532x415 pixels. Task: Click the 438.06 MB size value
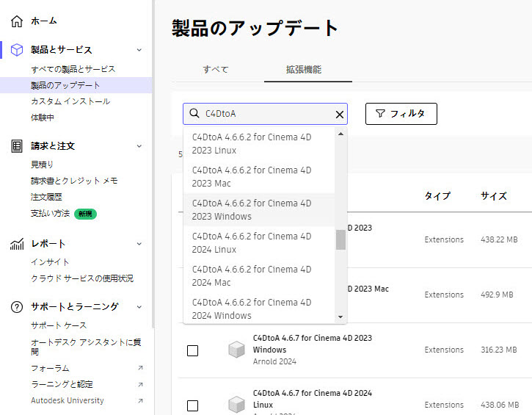500,405
